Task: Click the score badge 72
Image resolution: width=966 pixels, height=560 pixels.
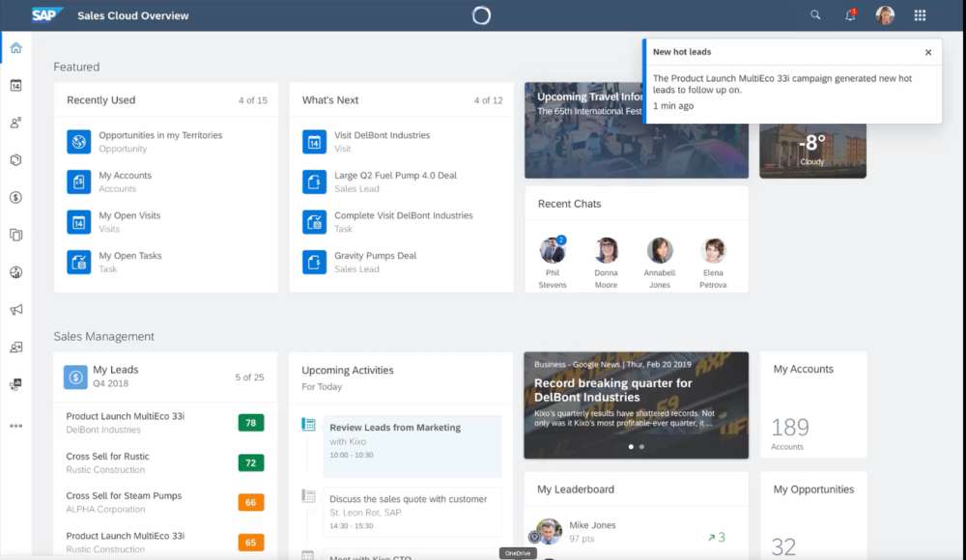Action: tap(251, 462)
